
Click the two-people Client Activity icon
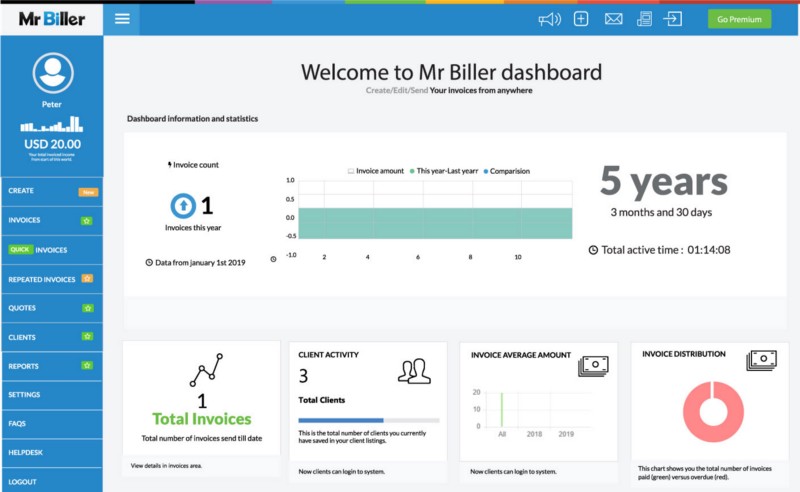(414, 371)
